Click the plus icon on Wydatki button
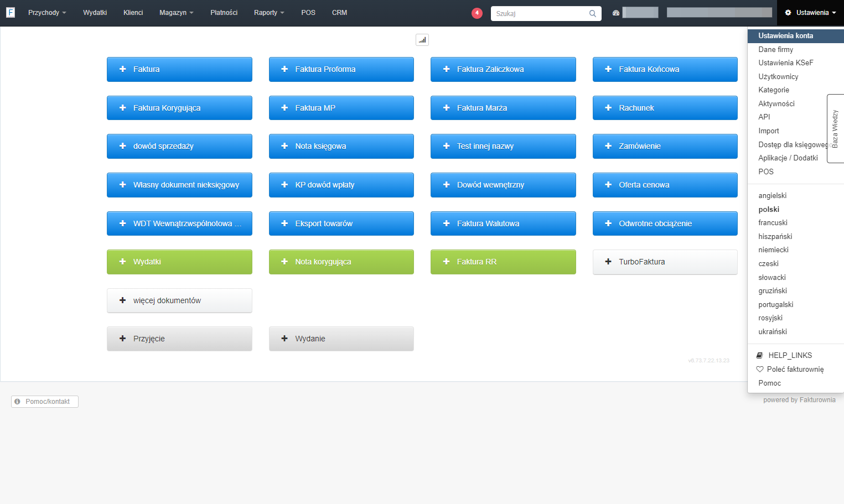This screenshot has height=504, width=844. (x=123, y=262)
